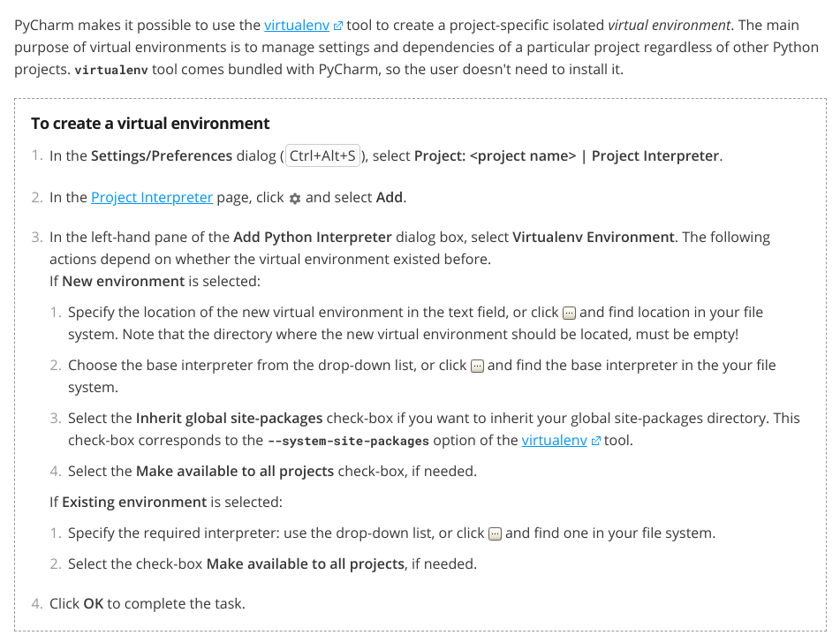
Task: Click the external-link icon after the first virtualenv link
Action: click(x=337, y=26)
